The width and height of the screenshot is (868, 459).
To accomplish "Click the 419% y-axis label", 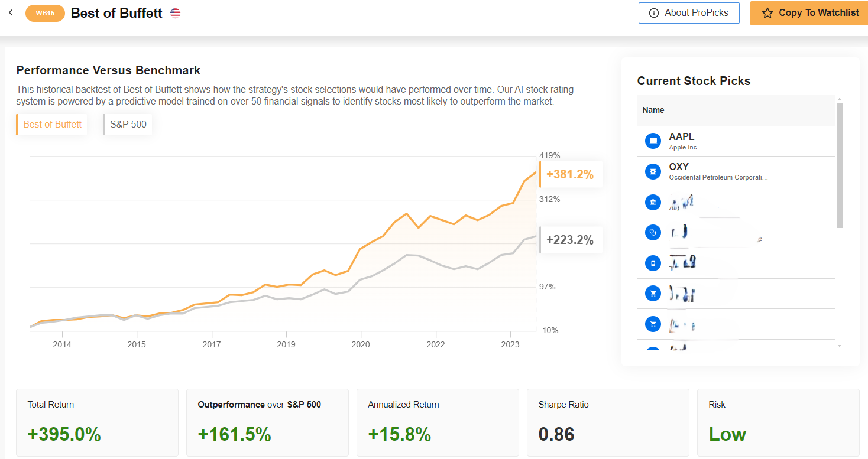I will click(x=549, y=156).
